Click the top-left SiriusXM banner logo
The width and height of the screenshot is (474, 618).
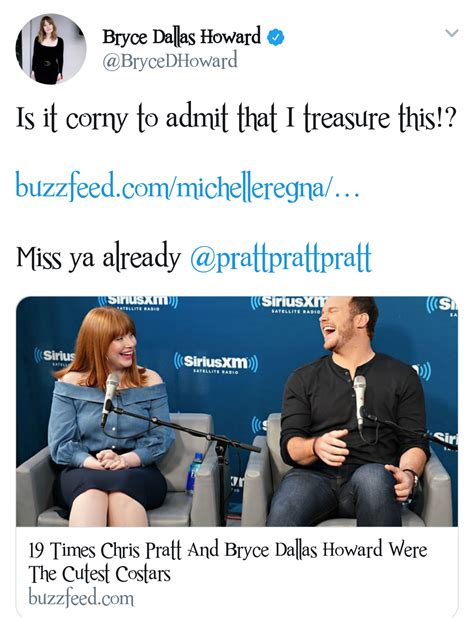pyautogui.click(x=138, y=302)
